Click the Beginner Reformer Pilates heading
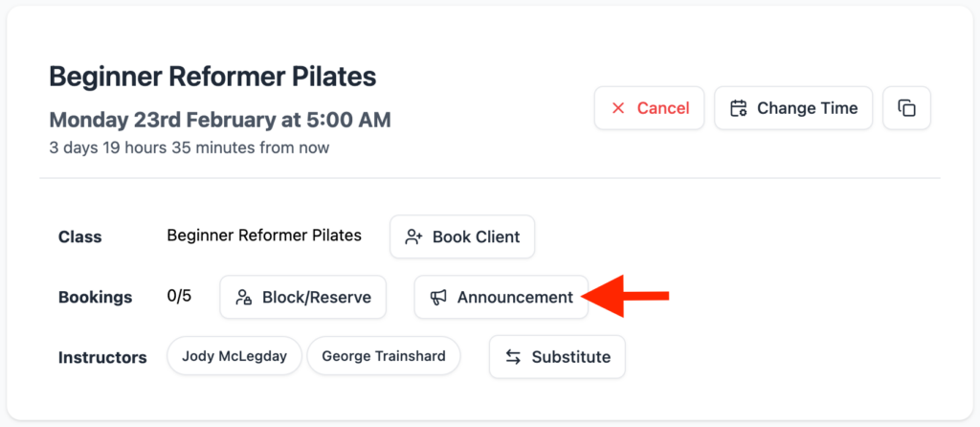Image resolution: width=980 pixels, height=427 pixels. [x=212, y=76]
